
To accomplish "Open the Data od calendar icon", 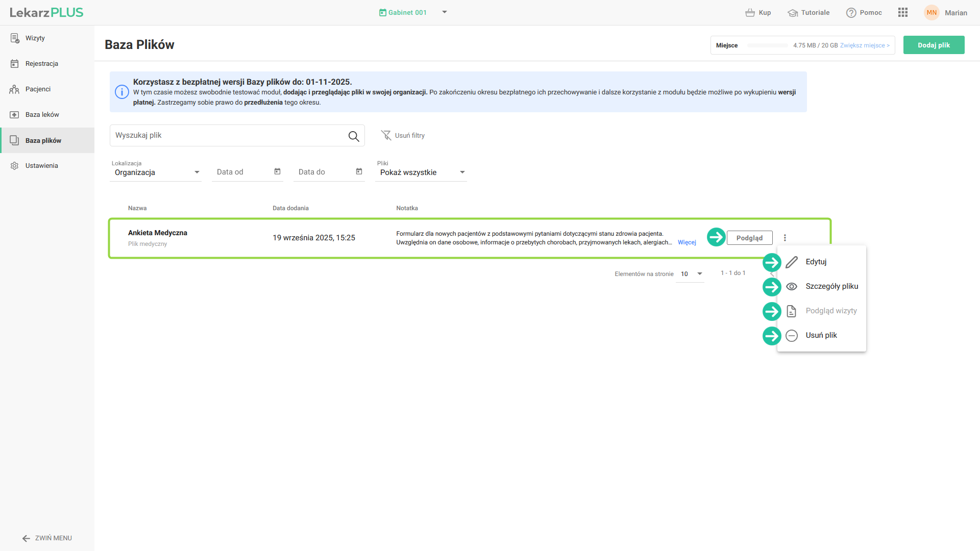I will pyautogui.click(x=277, y=171).
